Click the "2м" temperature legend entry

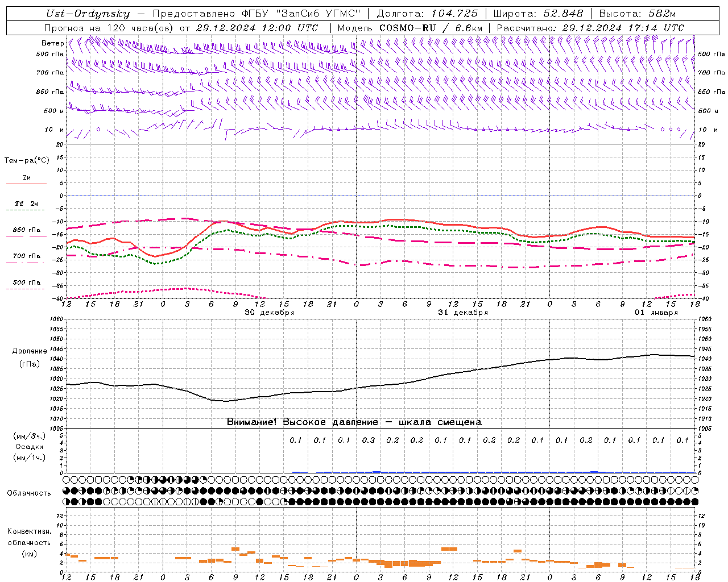pyautogui.click(x=27, y=178)
